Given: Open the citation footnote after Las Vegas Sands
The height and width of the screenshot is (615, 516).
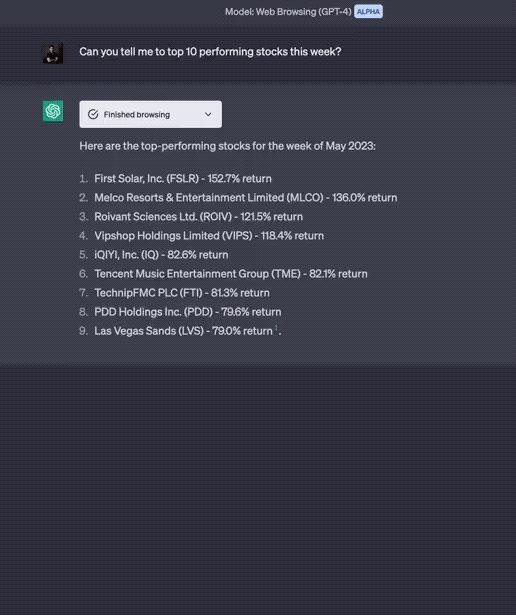Looking at the screenshot, I should (276, 328).
